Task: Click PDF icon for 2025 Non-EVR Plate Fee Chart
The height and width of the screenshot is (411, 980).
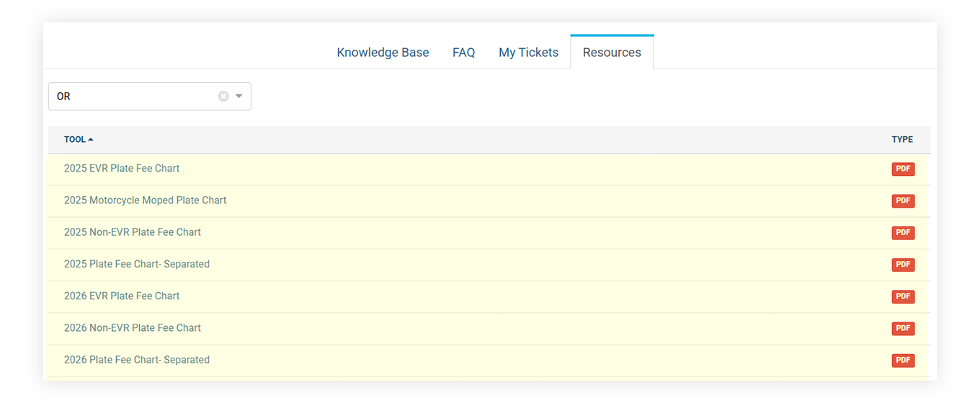Action: pyautogui.click(x=903, y=233)
